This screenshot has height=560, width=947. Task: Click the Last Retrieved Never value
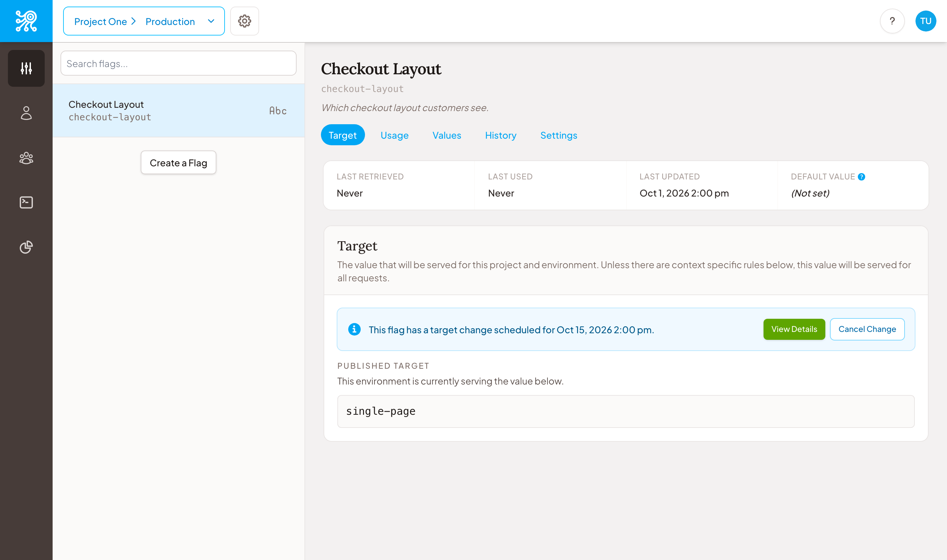tap(350, 193)
